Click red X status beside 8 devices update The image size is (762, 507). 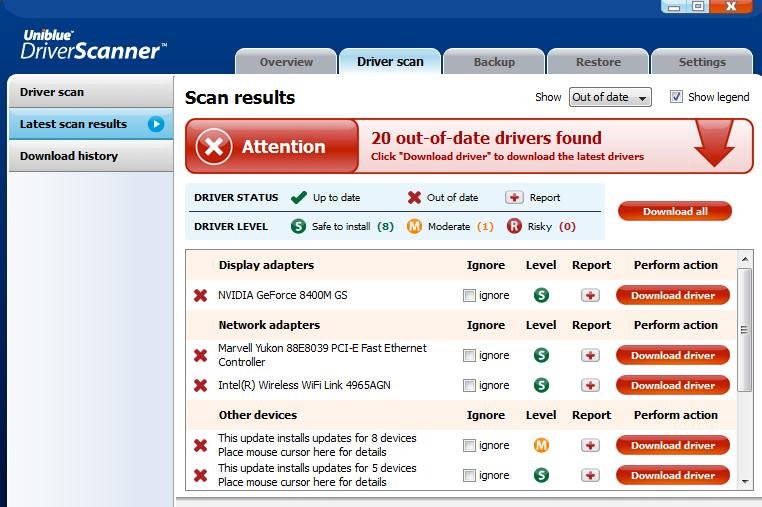pyautogui.click(x=200, y=445)
